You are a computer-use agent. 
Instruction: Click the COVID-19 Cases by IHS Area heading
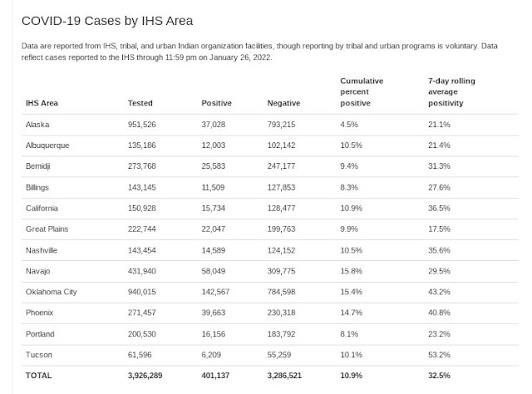pos(107,21)
